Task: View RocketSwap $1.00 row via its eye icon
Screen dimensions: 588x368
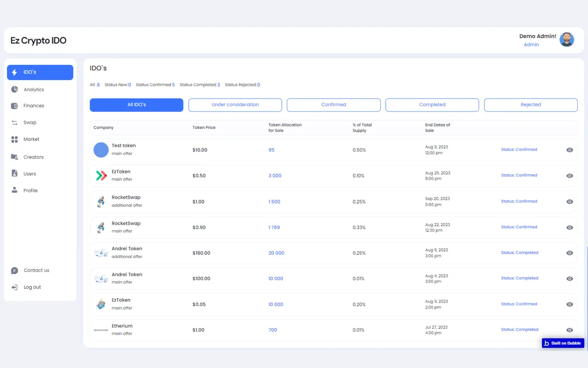Action: 569,202
